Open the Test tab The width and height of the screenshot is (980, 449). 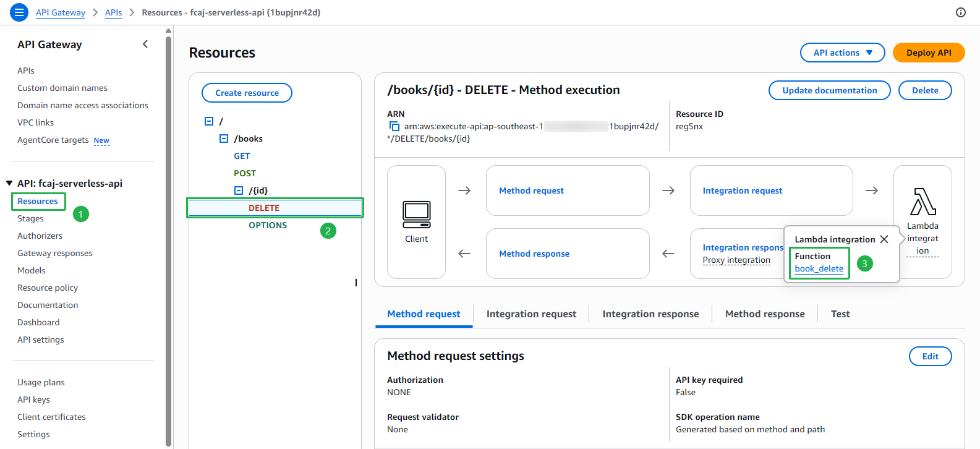click(840, 314)
